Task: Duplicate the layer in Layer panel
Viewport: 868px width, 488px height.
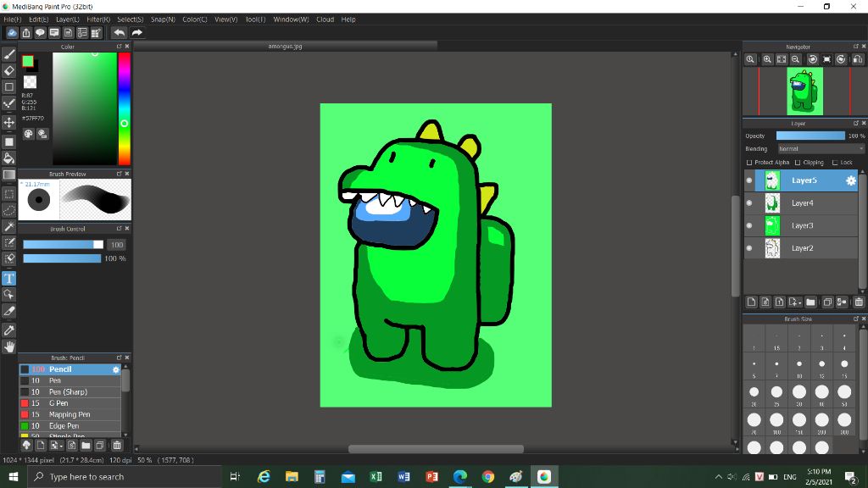Action: pos(827,302)
